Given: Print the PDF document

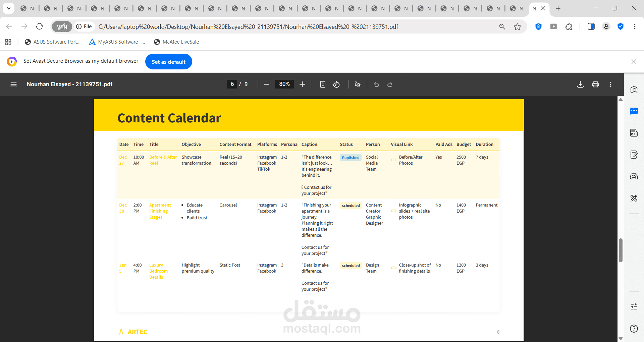Looking at the screenshot, I should pos(595,84).
